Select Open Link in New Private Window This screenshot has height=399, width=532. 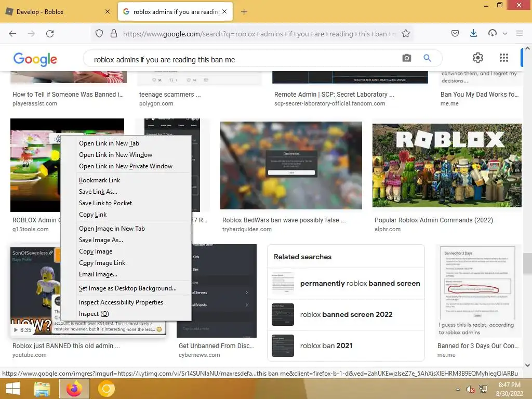click(126, 166)
